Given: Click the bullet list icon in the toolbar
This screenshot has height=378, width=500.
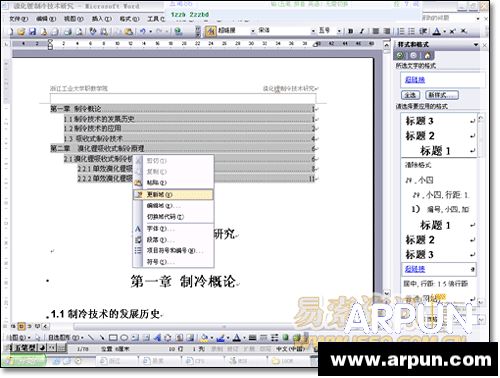Looking at the screenshot, I should click(x=412, y=31).
